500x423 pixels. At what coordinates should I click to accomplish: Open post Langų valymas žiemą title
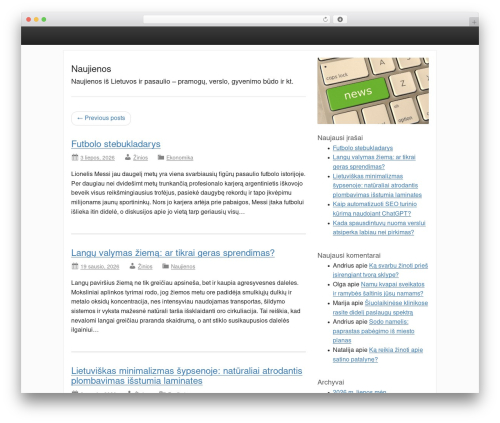tap(173, 253)
